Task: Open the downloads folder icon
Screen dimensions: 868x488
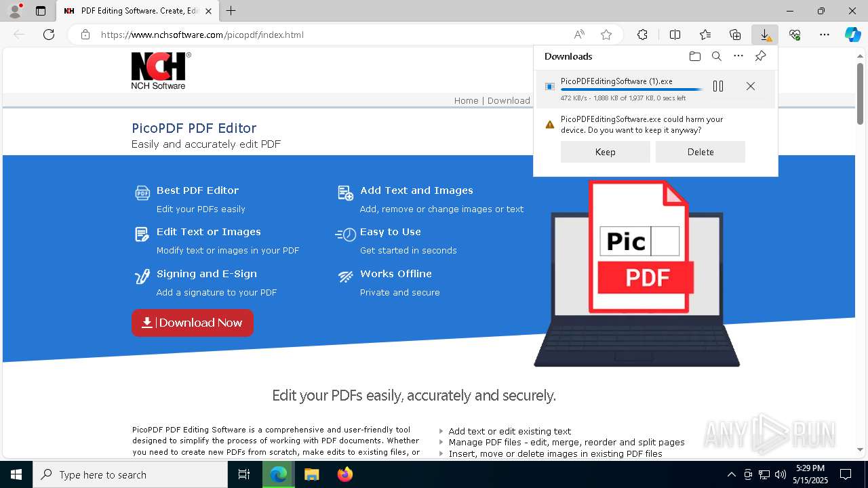Action: coord(695,56)
